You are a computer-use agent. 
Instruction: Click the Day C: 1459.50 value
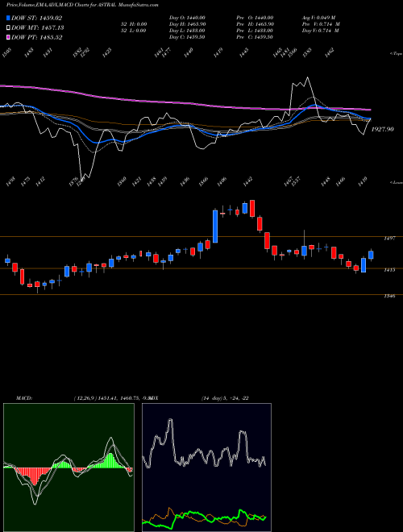coord(187,37)
